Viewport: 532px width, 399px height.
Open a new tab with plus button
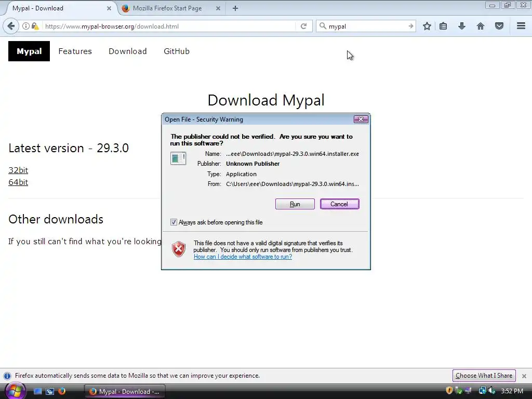pos(235,8)
